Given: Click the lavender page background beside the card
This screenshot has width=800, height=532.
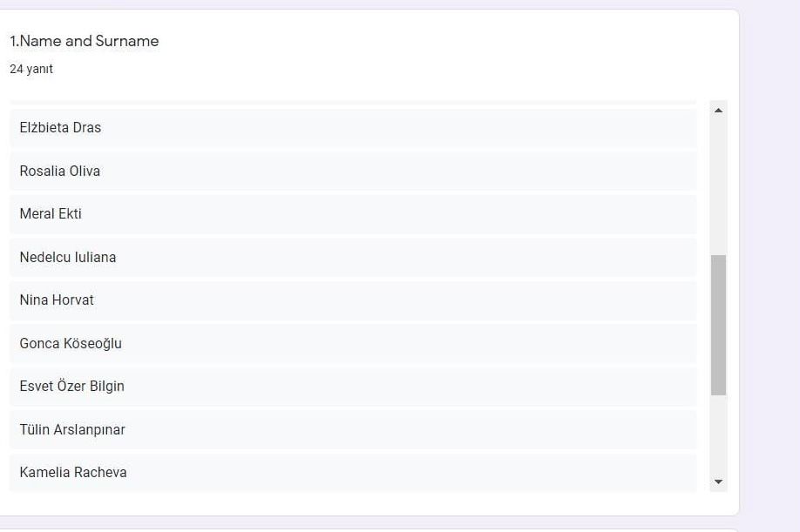Looking at the screenshot, I should [x=769, y=261].
